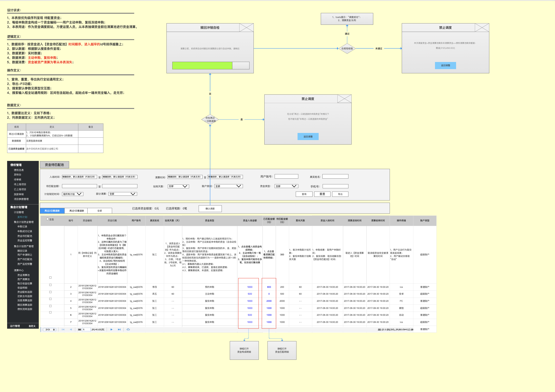The width and height of the screenshot is (555, 392).
Task: Open 资金清算池 in sidebar
Action: 23,275
